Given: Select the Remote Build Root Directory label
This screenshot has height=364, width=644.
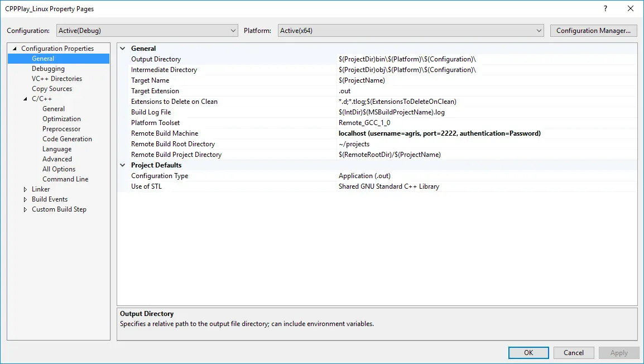Looking at the screenshot, I should tap(173, 144).
